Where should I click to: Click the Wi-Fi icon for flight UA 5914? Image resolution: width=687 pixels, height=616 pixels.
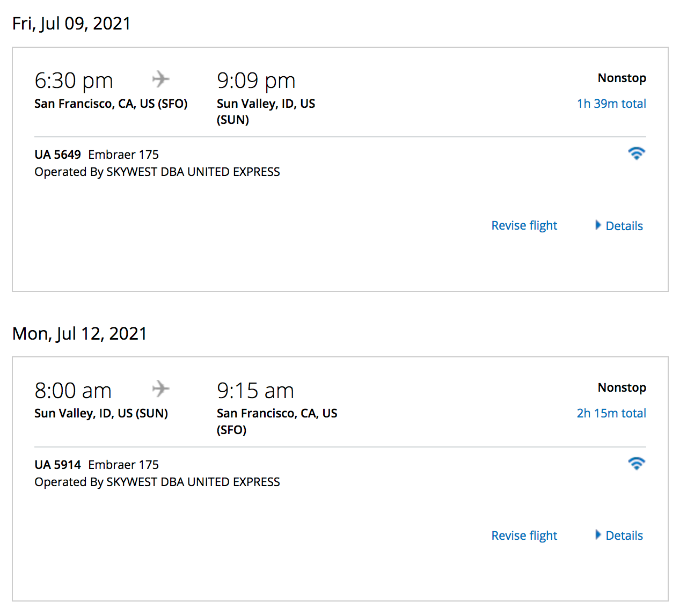[636, 464]
